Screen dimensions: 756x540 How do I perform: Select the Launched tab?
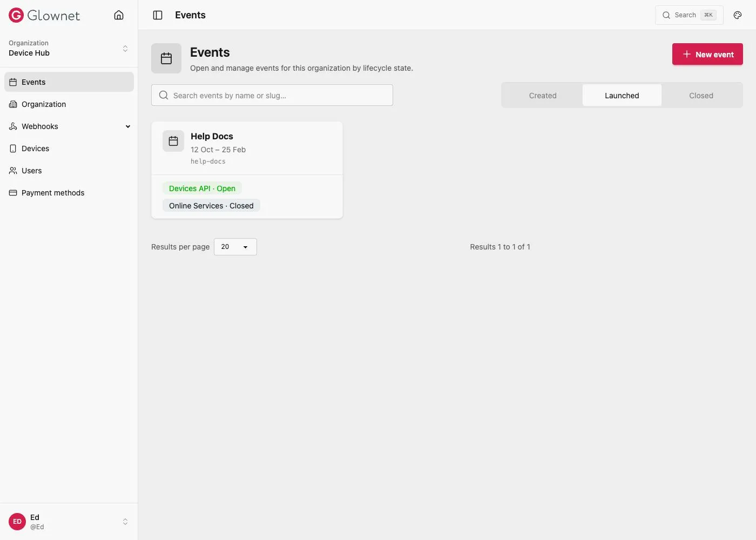coord(622,96)
